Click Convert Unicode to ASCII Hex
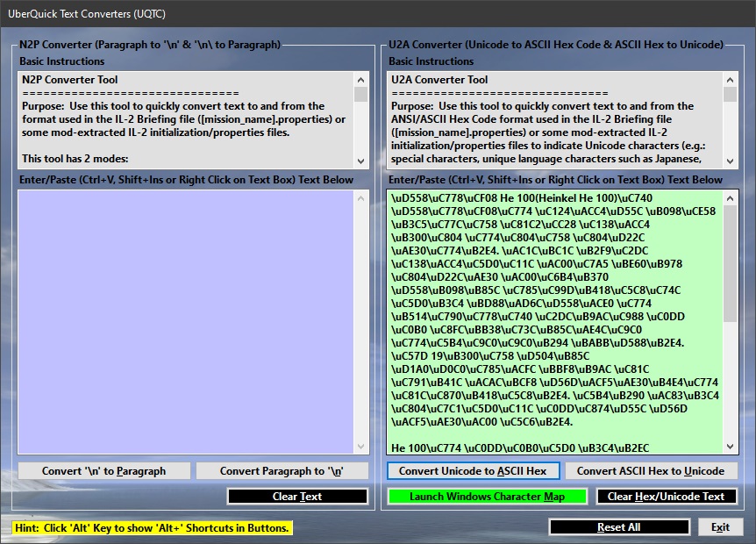756x544 pixels. coord(473,470)
